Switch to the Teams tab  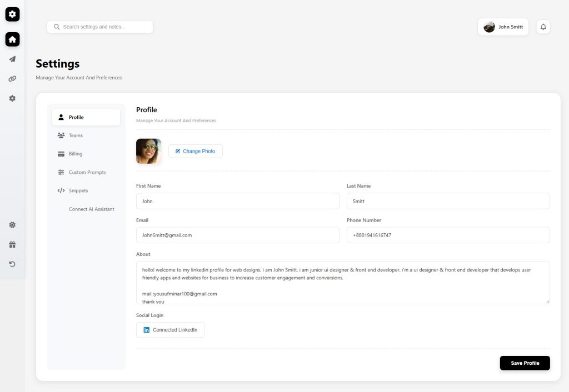click(86, 135)
